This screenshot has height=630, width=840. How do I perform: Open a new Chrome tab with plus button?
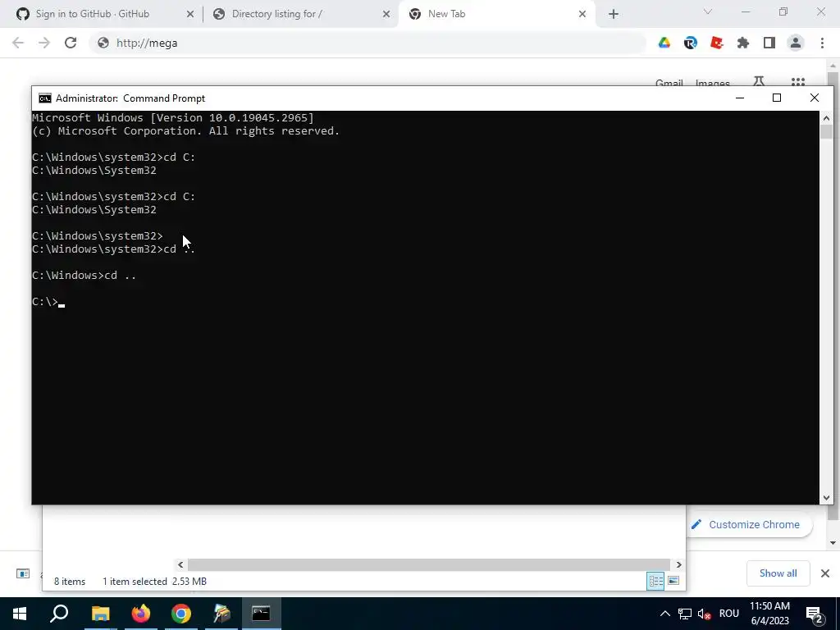614,14
